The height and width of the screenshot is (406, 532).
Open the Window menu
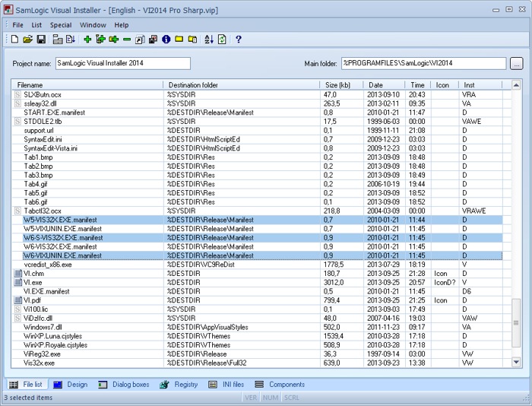click(93, 25)
